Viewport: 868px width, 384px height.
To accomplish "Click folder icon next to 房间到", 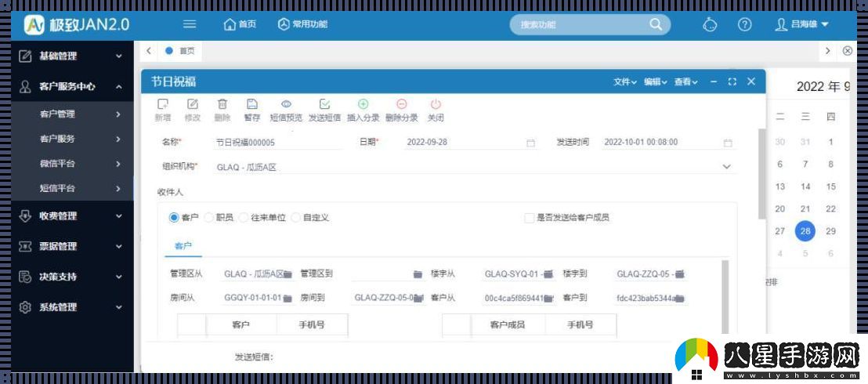I will 419,299.
